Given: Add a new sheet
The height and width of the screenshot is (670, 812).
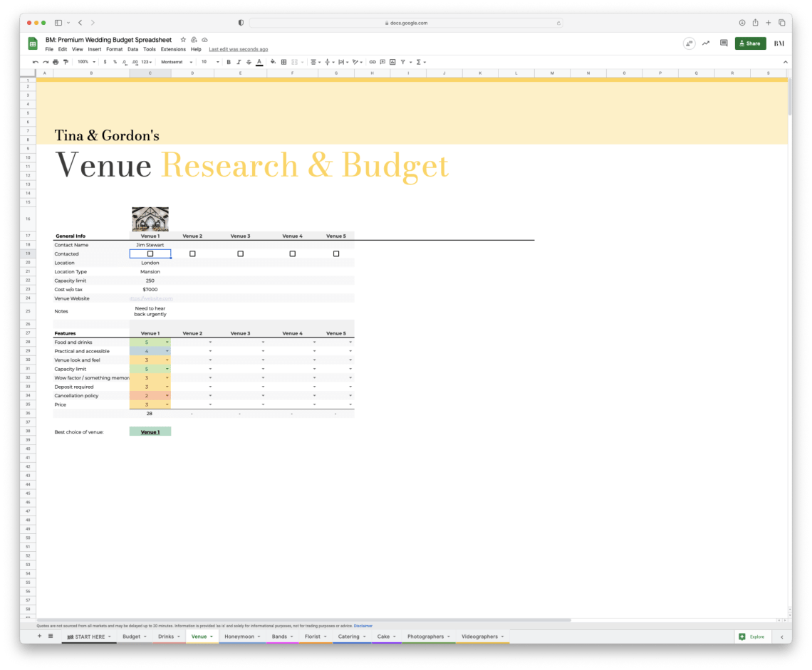Looking at the screenshot, I should pyautogui.click(x=39, y=636).
